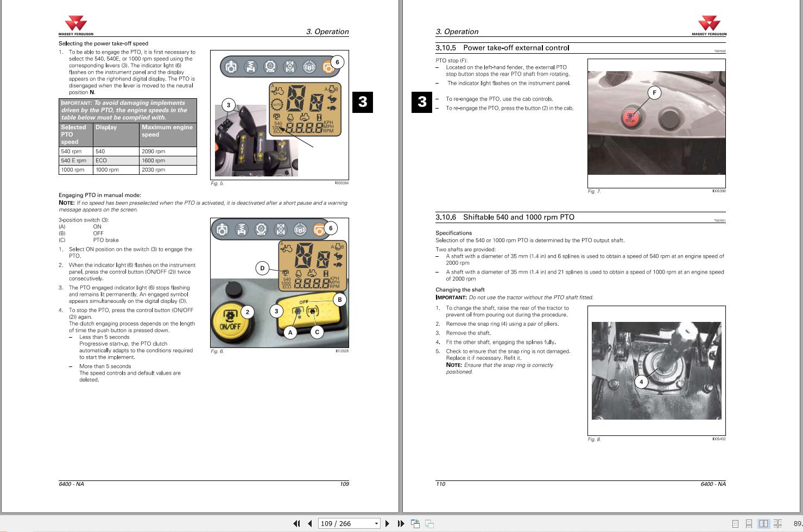Image resolution: width=803 pixels, height=532 pixels.
Task: Click the 'Selected PTO speed' table header
Action: [x=76, y=135]
